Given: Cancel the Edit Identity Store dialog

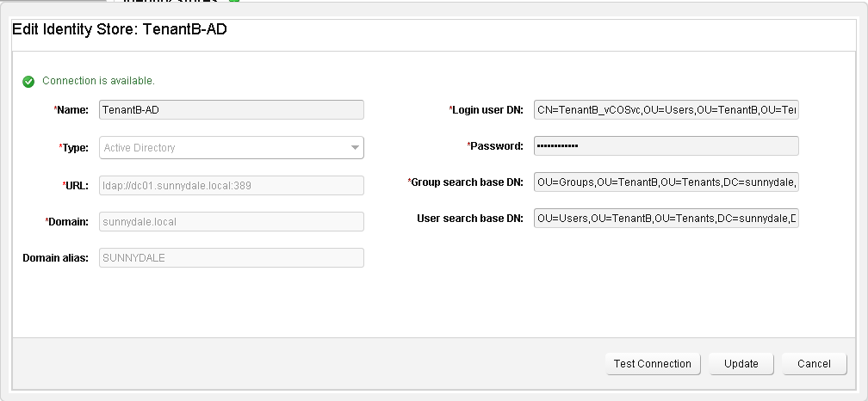Looking at the screenshot, I should [x=814, y=364].
